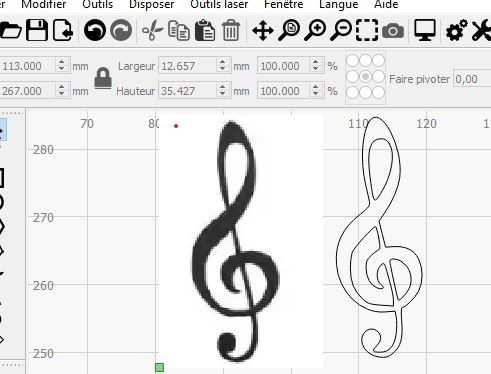
Task: Select the traced treble clef outline
Action: click(x=379, y=237)
